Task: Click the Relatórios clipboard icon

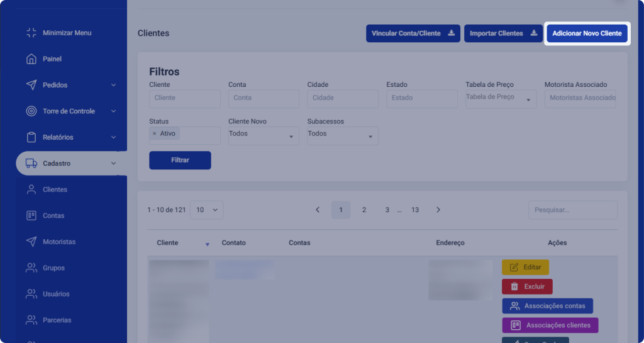Action: [x=31, y=137]
